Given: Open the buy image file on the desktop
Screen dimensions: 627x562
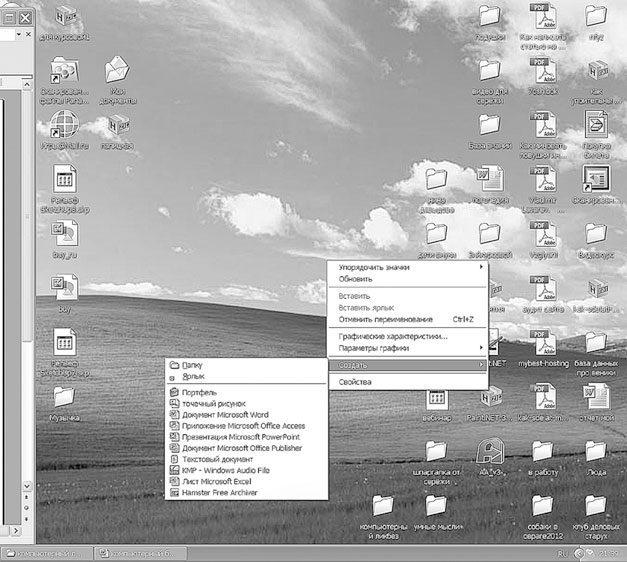Looking at the screenshot, I should 64,288.
